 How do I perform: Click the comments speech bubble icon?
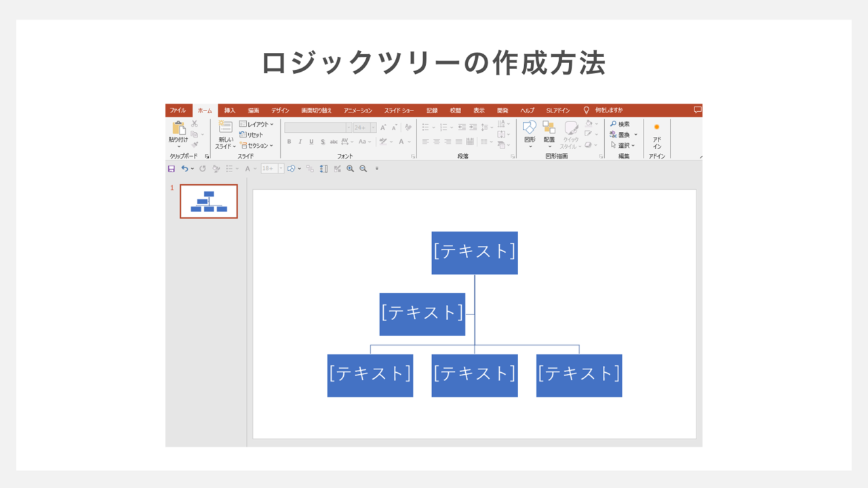point(697,110)
